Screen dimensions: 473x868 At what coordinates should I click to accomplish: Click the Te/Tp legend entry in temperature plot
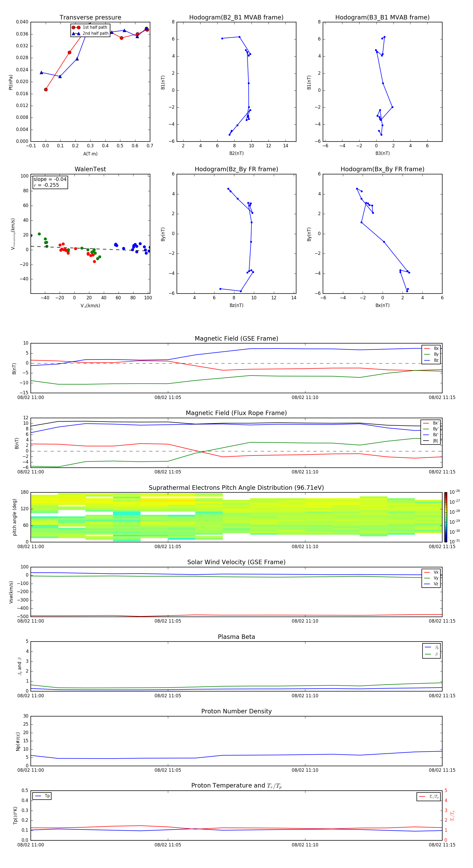tap(429, 796)
